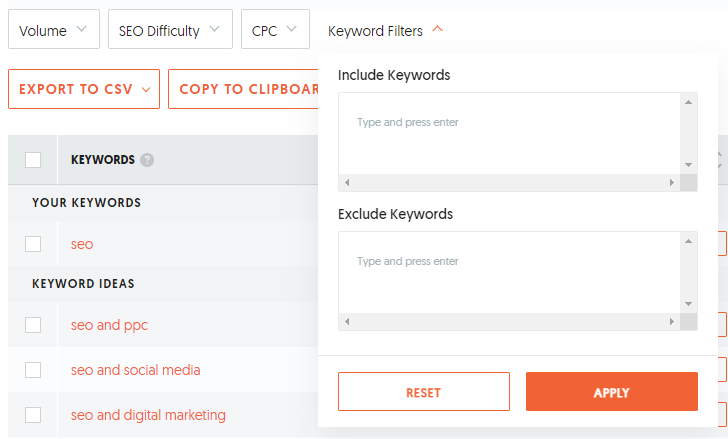
Task: Click the down arrow in Include Keywords scrollbar
Action: click(x=689, y=165)
